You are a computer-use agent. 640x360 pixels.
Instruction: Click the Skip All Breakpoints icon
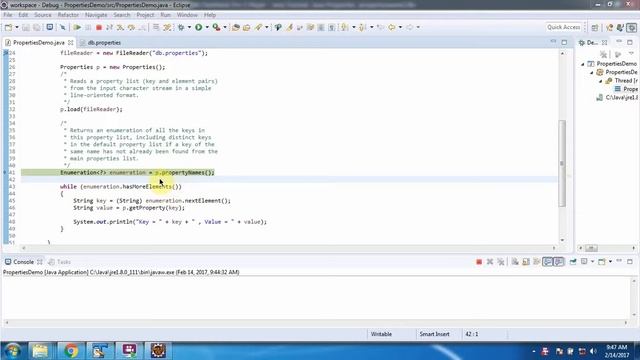point(62,27)
